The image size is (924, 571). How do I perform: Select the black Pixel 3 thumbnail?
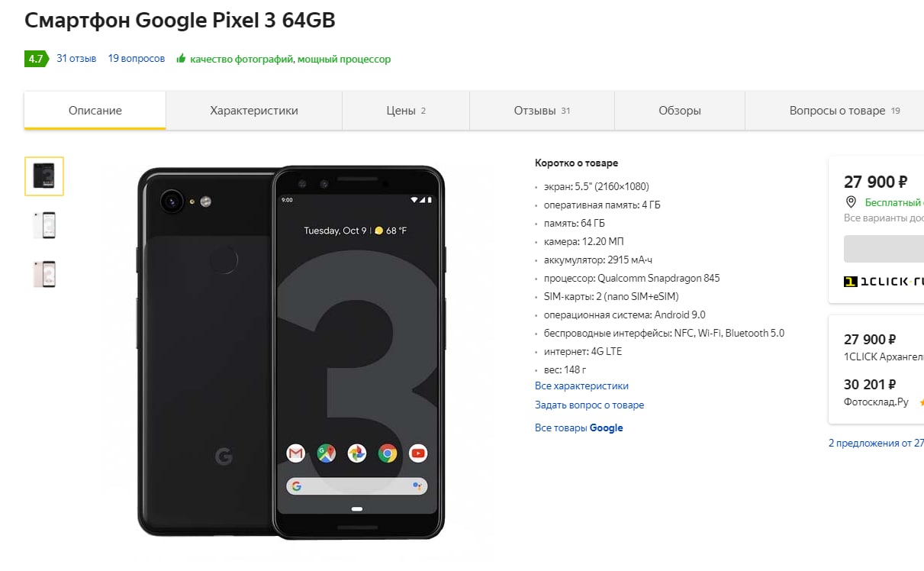[44, 176]
